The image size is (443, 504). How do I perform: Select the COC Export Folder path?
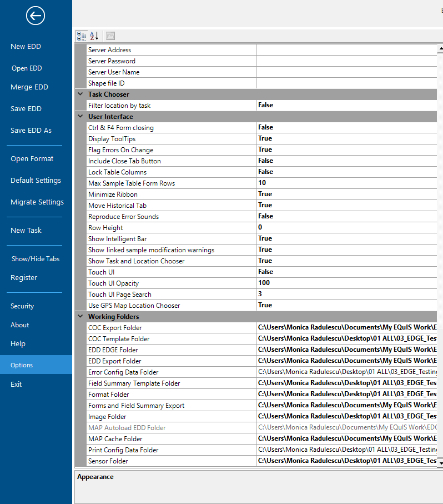[x=346, y=327]
